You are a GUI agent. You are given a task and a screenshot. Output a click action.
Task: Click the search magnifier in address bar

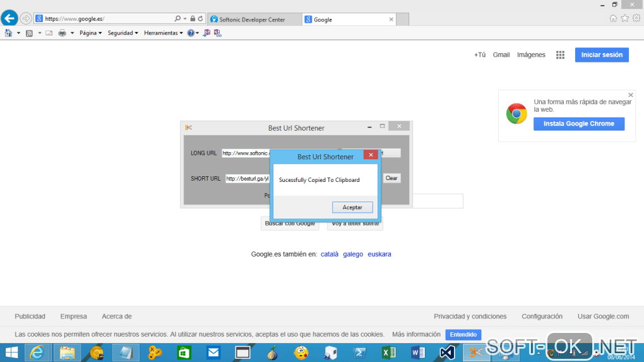pyautogui.click(x=177, y=18)
